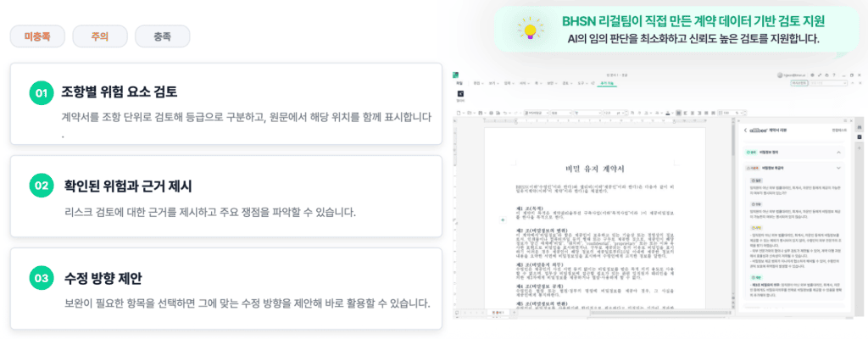The height and width of the screenshot is (339, 868).
Task: Toggle align right button
Action: (698, 113)
